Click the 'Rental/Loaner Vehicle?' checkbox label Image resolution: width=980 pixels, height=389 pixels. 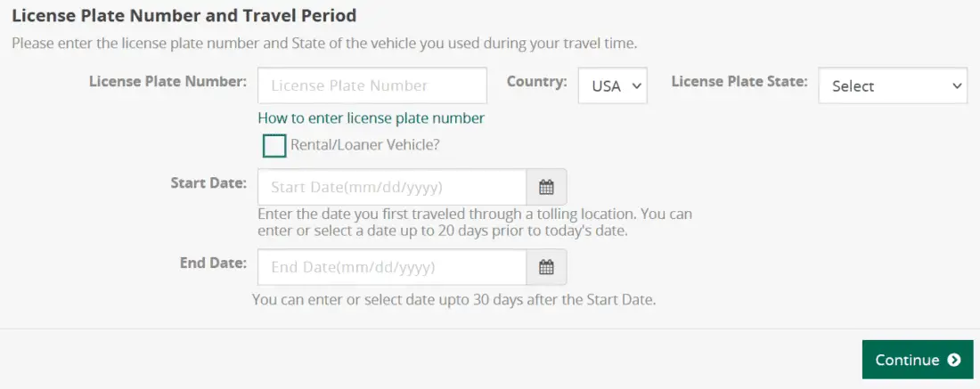[365, 145]
